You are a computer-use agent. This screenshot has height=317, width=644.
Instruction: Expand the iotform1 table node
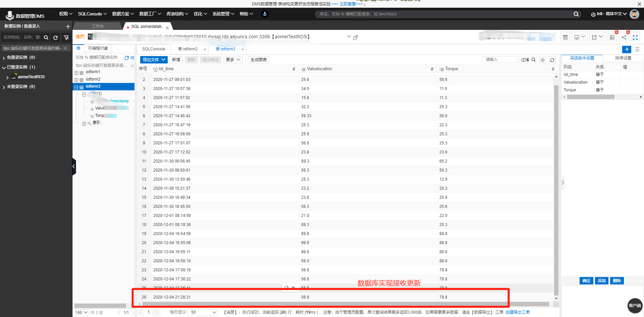point(76,73)
